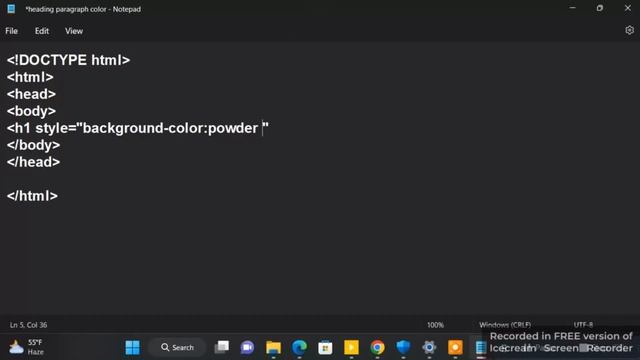Open File Explorer from the taskbar
This screenshot has height=360, width=640.
click(273, 347)
